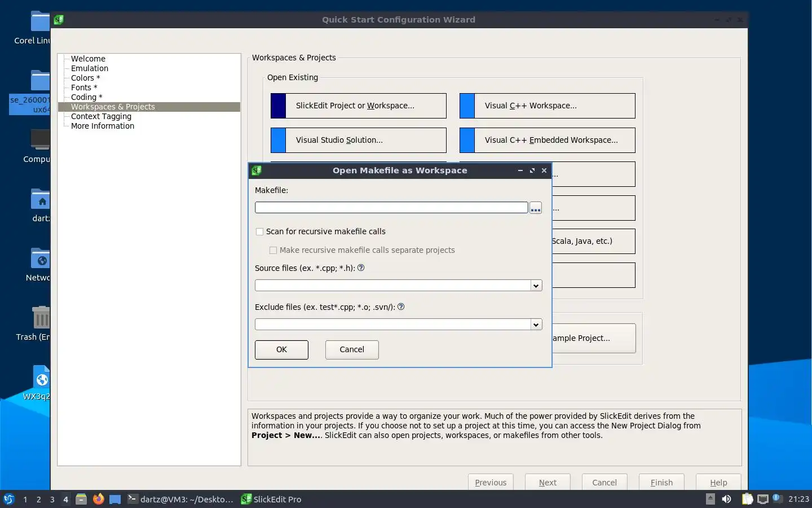This screenshot has width=812, height=508.
Task: Open the start menu launcher icon
Action: [x=8, y=499]
